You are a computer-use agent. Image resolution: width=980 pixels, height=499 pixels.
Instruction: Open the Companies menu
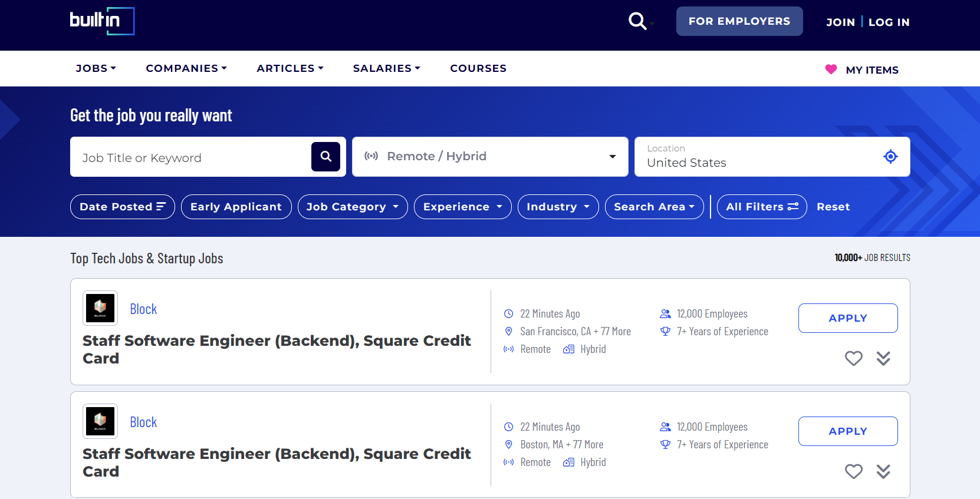tap(186, 68)
